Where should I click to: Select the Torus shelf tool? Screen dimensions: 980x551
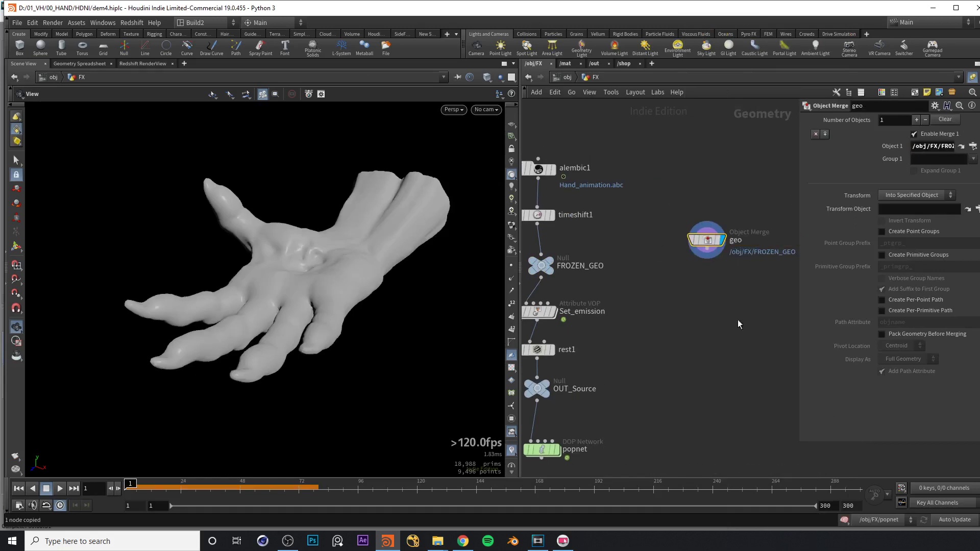pyautogui.click(x=82, y=48)
